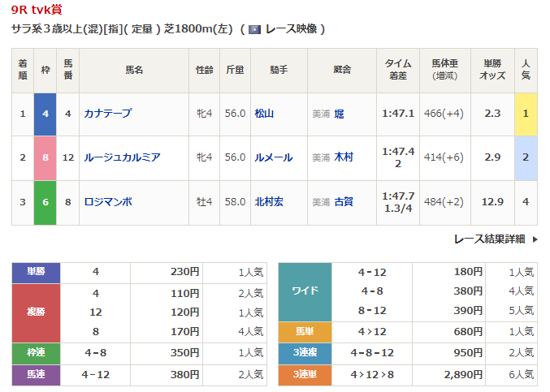Open horse ルージュカルミア profile

122,157
